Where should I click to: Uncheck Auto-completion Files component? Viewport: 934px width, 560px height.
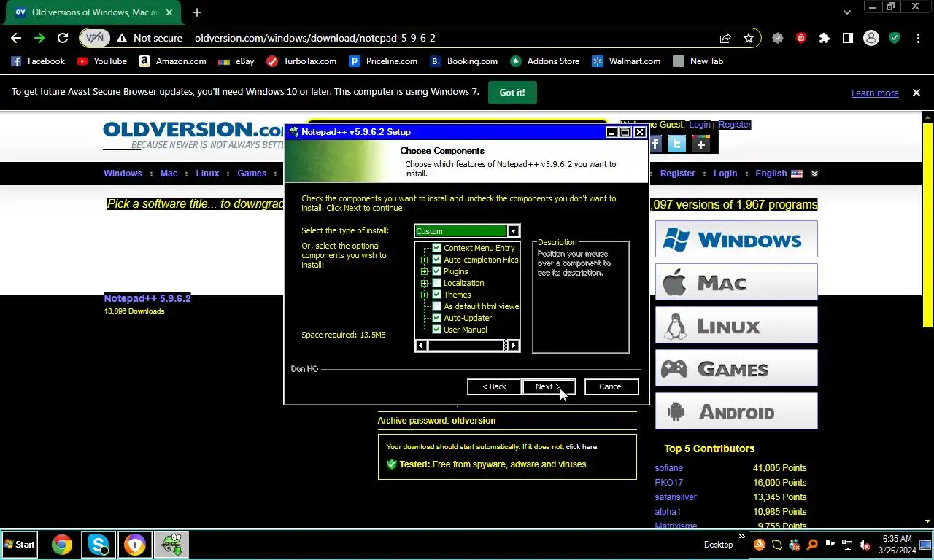tap(437, 260)
